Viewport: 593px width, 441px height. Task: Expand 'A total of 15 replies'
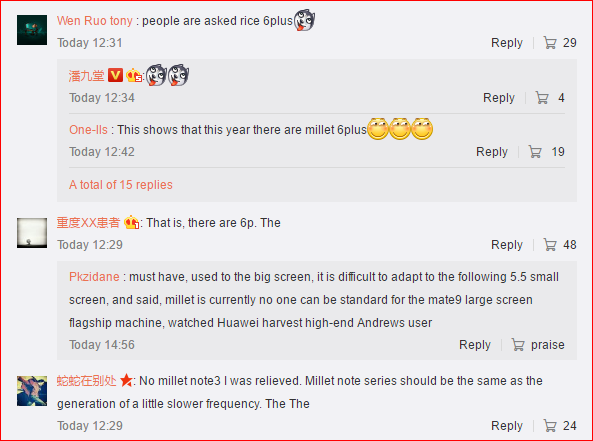pos(121,185)
